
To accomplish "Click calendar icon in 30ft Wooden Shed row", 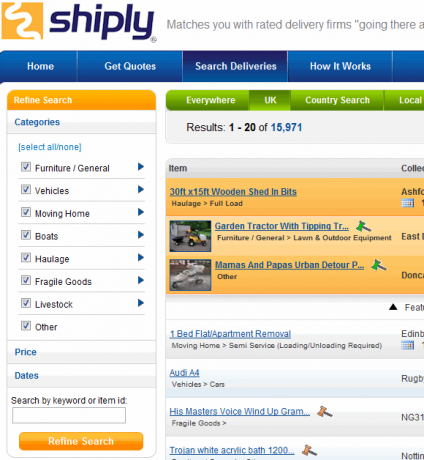I will [x=407, y=203].
